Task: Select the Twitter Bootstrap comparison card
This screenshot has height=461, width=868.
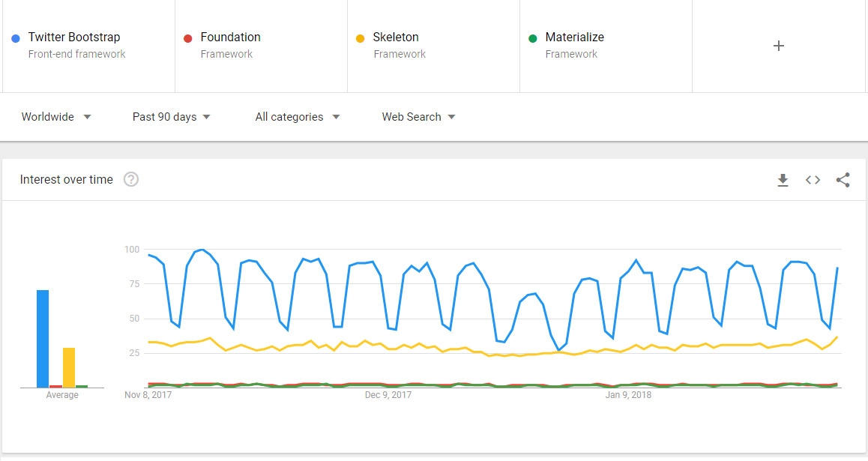Action: pyautogui.click(x=86, y=46)
